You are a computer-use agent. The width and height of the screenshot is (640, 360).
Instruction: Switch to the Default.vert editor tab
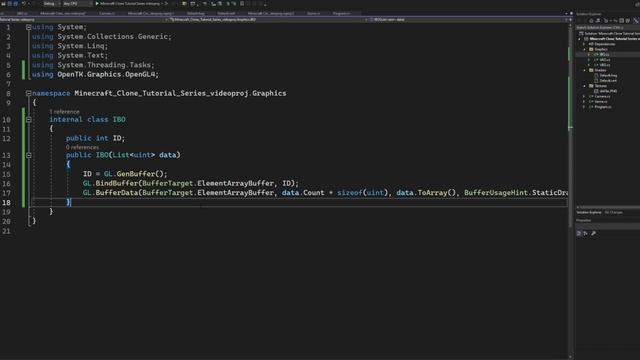click(226, 13)
